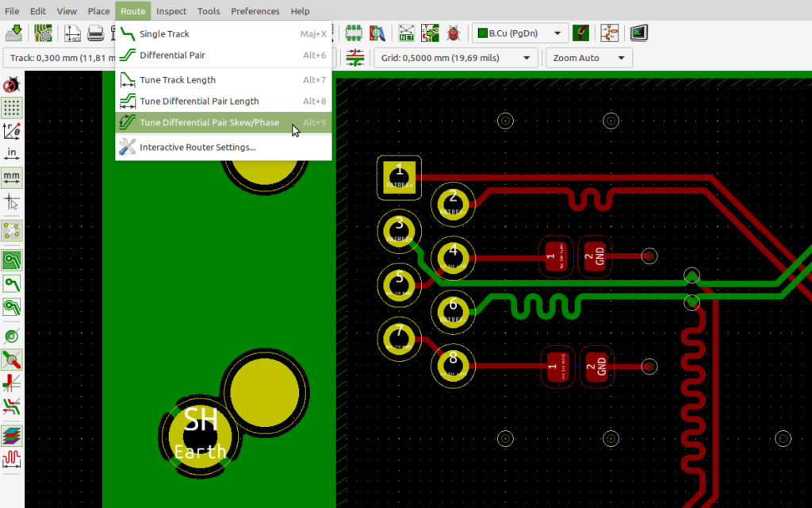Click the SH Earth pad
This screenshot has height=508, width=812.
click(200, 436)
